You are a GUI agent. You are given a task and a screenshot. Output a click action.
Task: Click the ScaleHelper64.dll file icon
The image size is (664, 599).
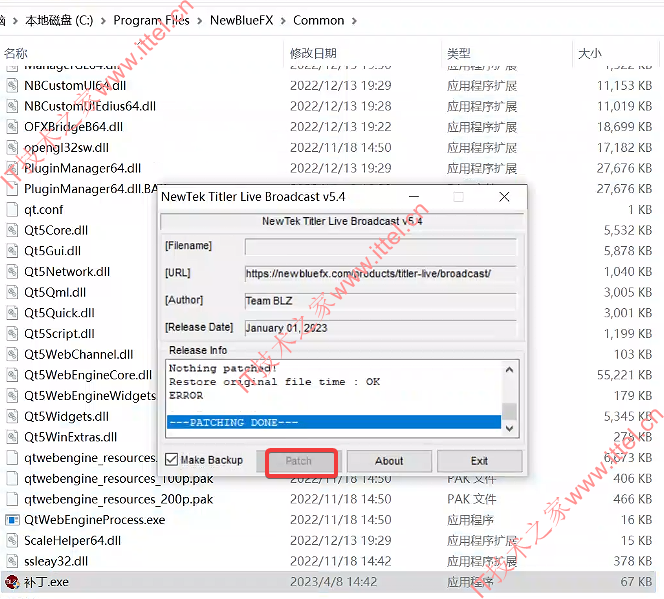pyautogui.click(x=12, y=541)
